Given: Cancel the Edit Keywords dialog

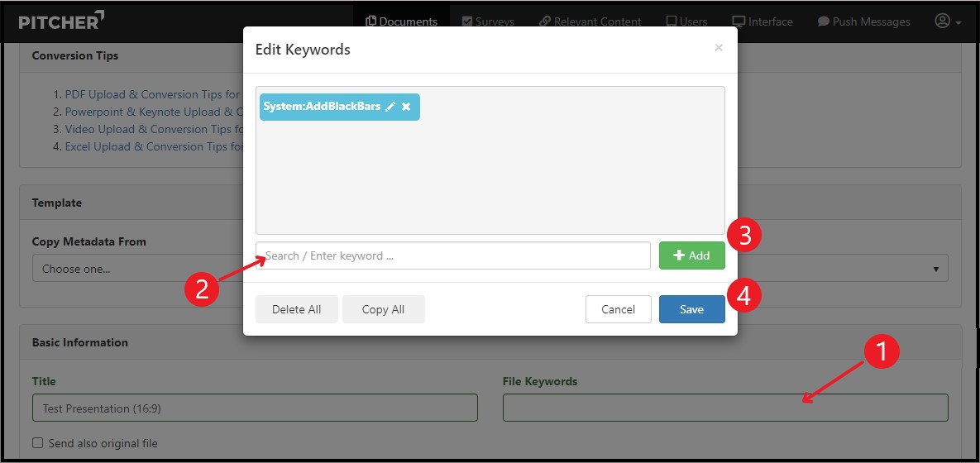Looking at the screenshot, I should (618, 309).
